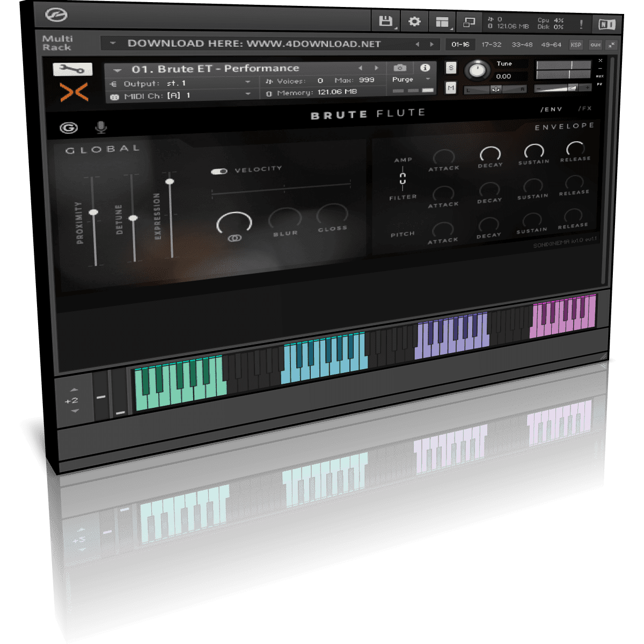Click the minimized view icon
The image size is (644, 644).
pyautogui.click(x=469, y=23)
